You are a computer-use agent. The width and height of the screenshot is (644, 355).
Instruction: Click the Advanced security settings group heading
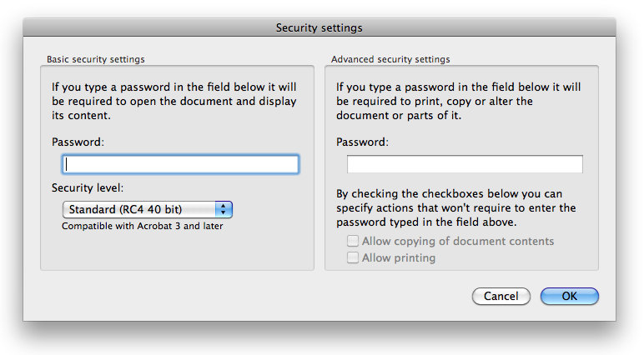click(x=390, y=59)
